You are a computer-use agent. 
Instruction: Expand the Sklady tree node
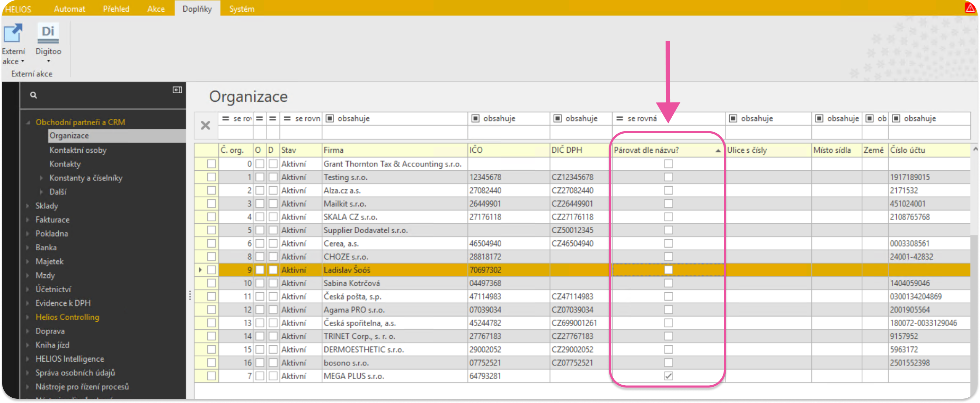pos(28,206)
